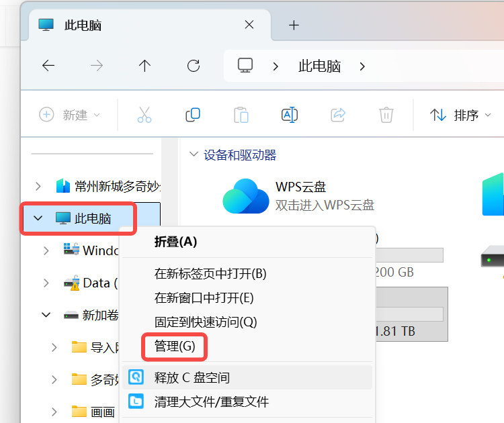Click the Delete trash bin icon

(386, 115)
